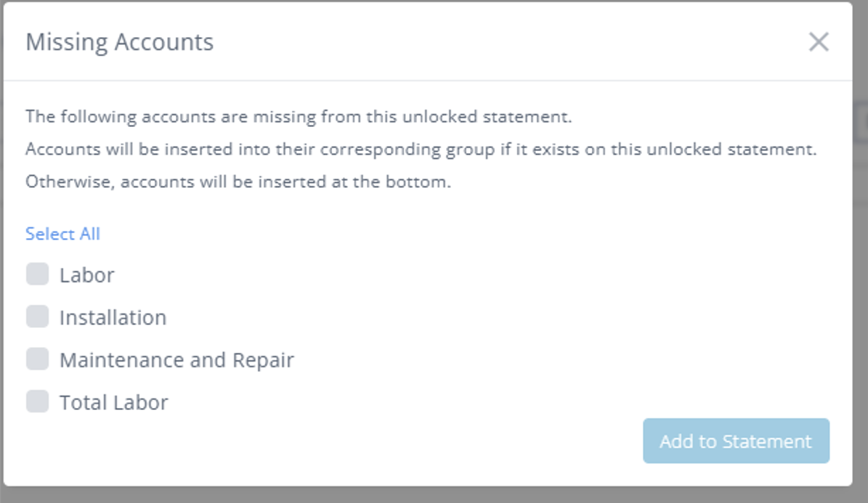Click the word 'Repair' in the account list
Viewport: 868px width, 503px height.
tap(263, 360)
